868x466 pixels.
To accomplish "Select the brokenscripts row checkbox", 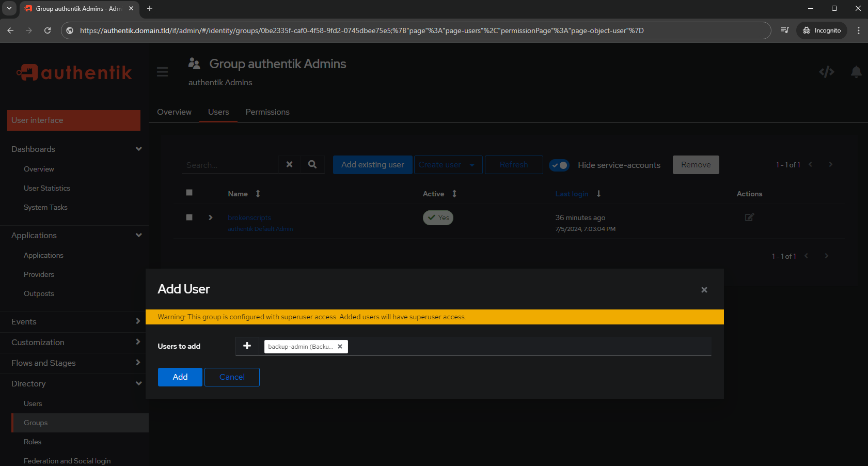I will click(190, 218).
